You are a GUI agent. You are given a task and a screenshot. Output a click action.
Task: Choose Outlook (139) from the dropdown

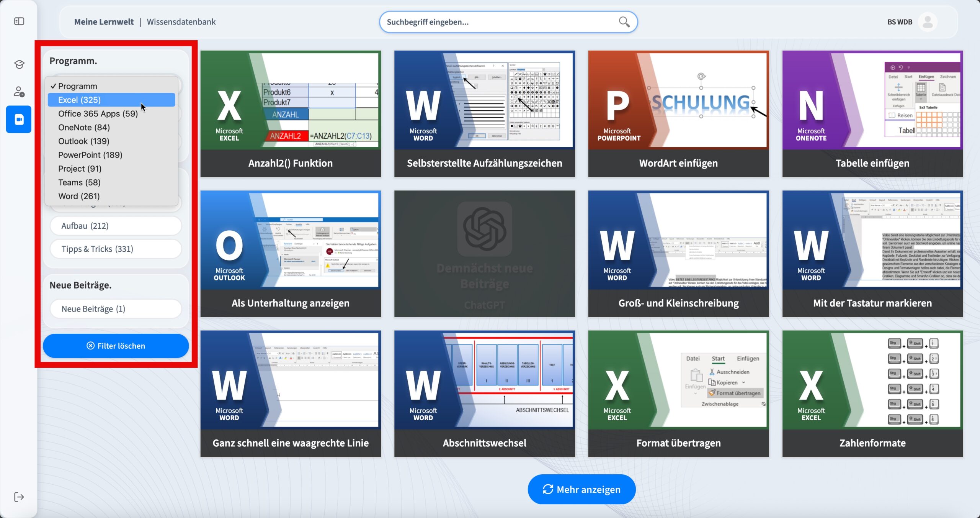(111, 141)
